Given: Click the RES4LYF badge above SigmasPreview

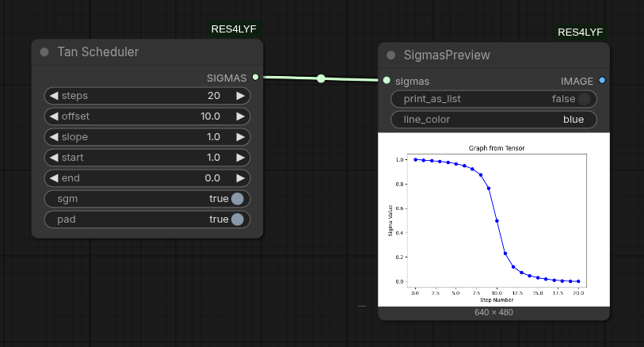Looking at the screenshot, I should [x=581, y=32].
